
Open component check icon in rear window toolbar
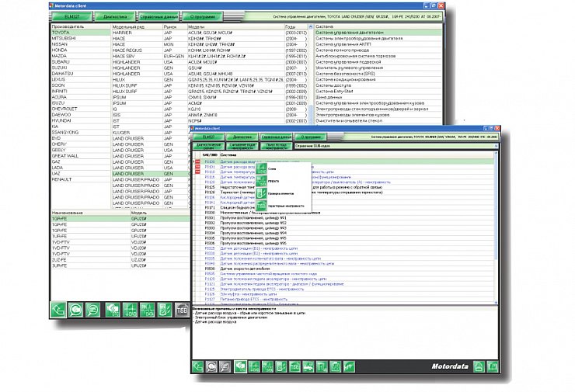tap(165, 310)
